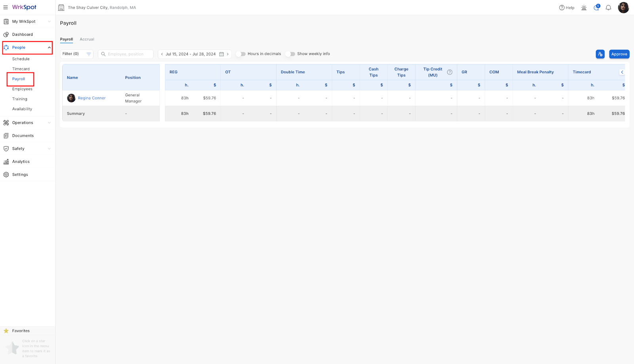Open notifications via the bell icon
Screen dimensions: 634x364
[609, 8]
